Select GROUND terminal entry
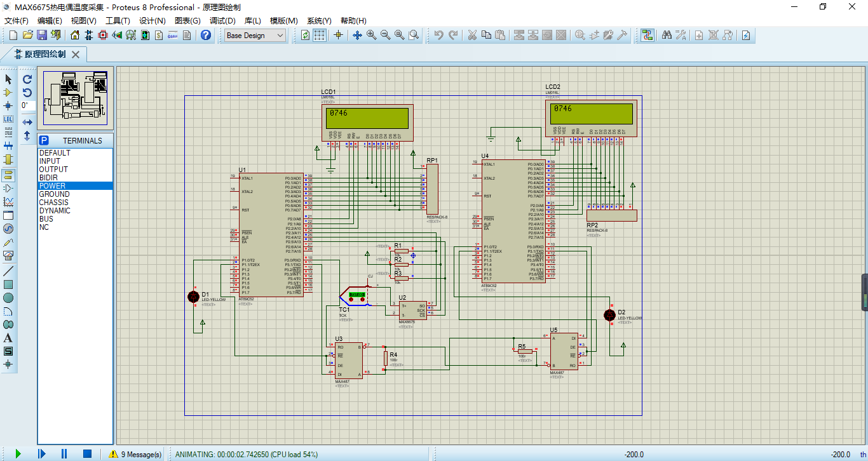The image size is (868, 461). (75, 194)
